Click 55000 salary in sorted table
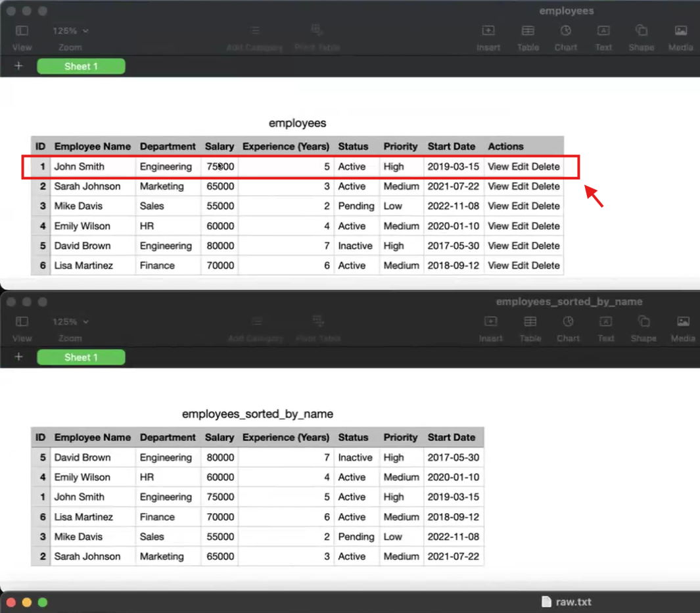Viewport: 700px width, 613px height. 220,536
